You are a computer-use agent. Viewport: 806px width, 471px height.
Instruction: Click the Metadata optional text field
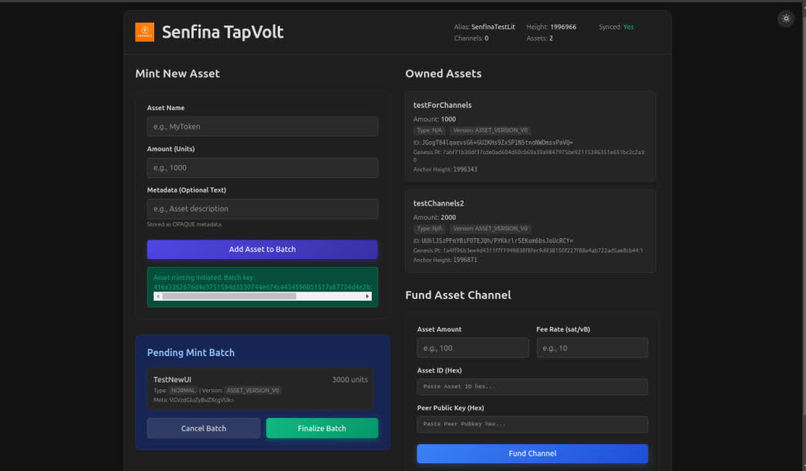pyautogui.click(x=262, y=209)
